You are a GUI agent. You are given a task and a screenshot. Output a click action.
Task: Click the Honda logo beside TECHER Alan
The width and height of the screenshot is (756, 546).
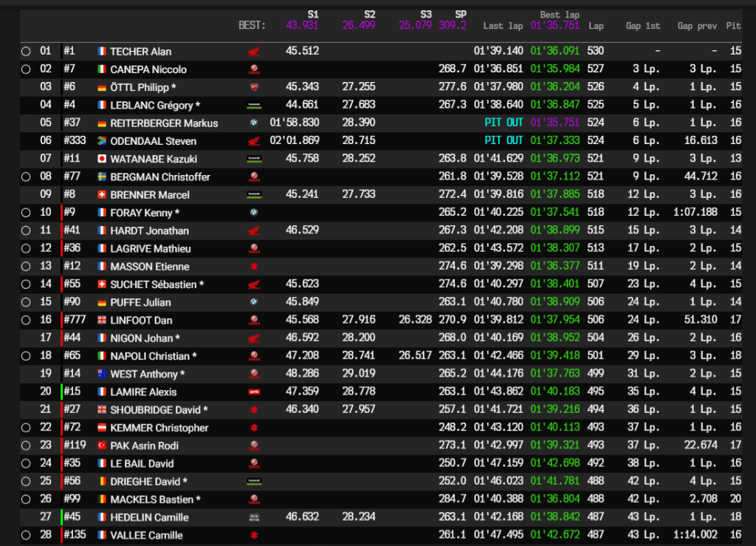pos(254,52)
